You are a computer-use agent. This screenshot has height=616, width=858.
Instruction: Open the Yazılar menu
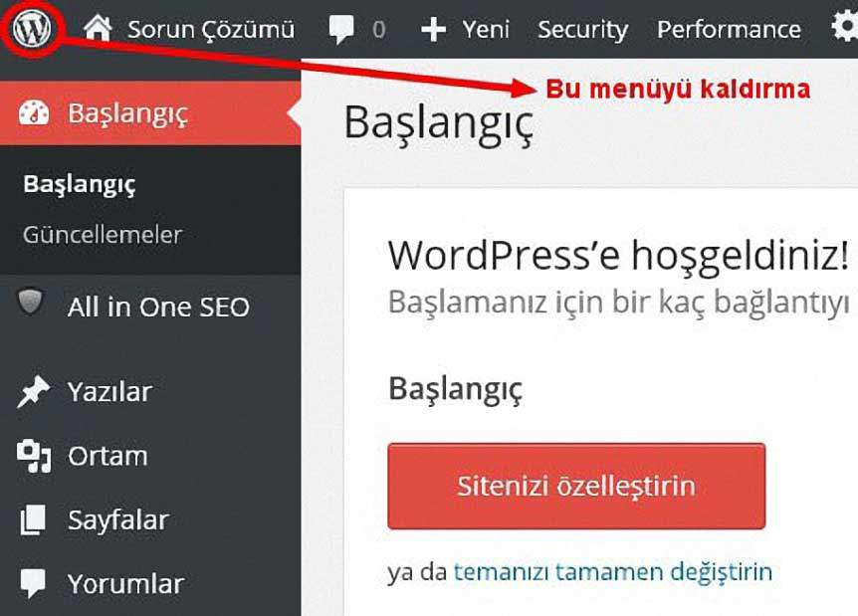(x=109, y=392)
